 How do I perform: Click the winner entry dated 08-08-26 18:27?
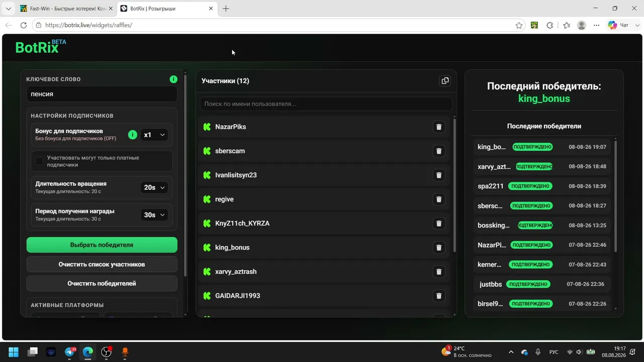pos(541,206)
